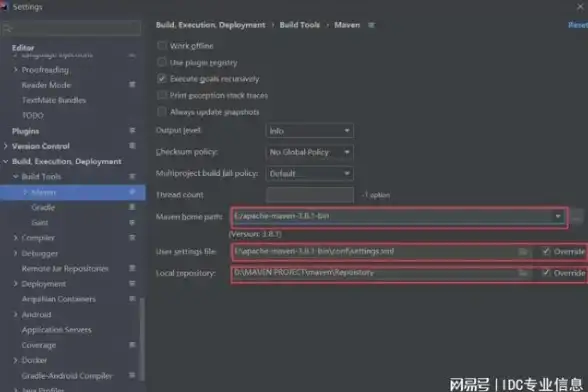
Task: Select Reader Mode in the settings tree
Action: (46, 85)
